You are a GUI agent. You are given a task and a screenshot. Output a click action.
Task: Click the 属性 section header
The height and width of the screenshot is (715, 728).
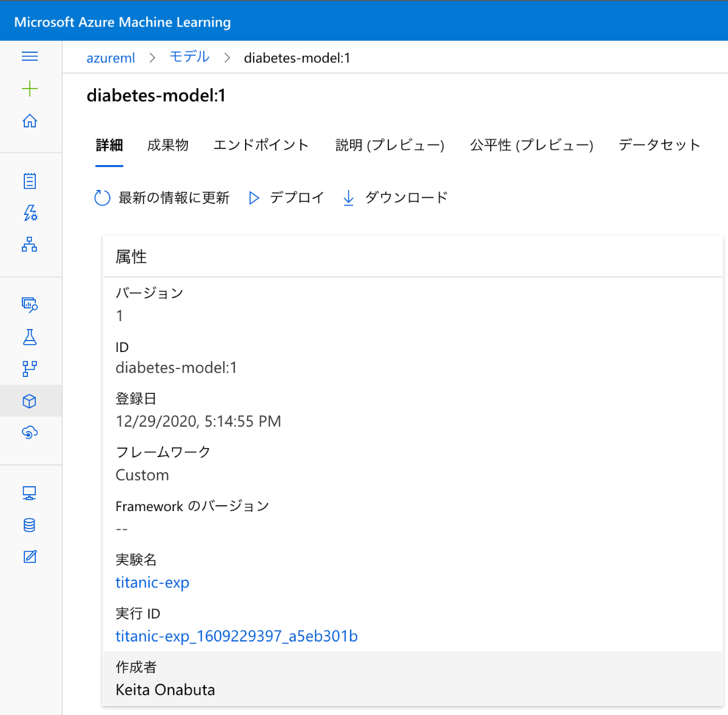[131, 257]
